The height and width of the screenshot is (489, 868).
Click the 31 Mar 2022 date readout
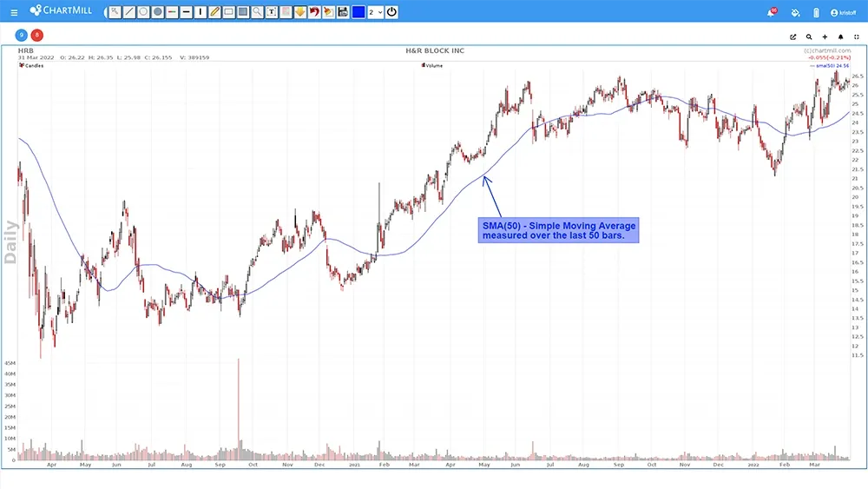tap(36, 57)
